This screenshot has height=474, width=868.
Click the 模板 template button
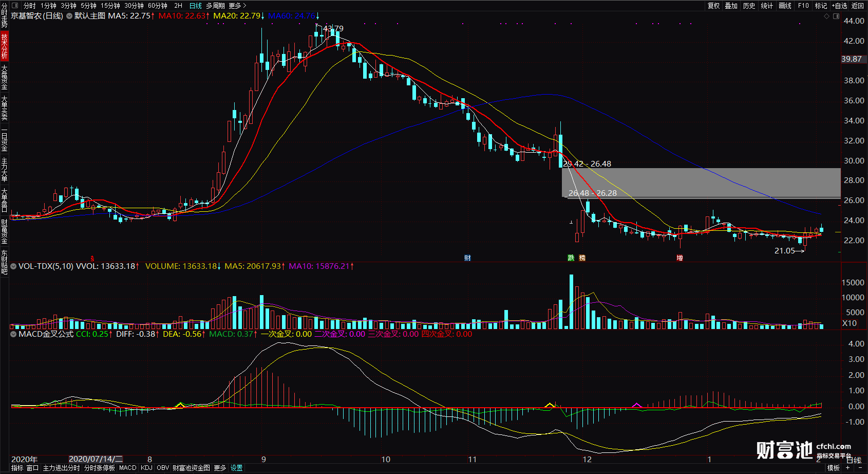click(834, 468)
